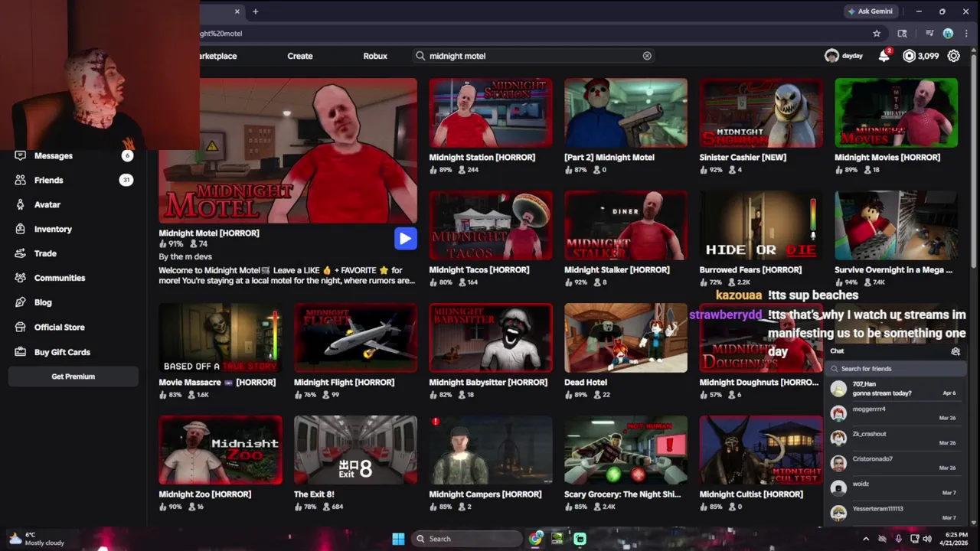
Task: Click the Buy Gift Cards icon in the sidebar
Action: point(20,352)
